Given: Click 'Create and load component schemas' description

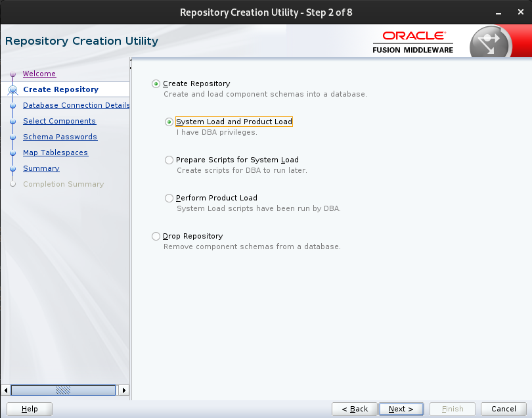Looking at the screenshot, I should tap(265, 94).
